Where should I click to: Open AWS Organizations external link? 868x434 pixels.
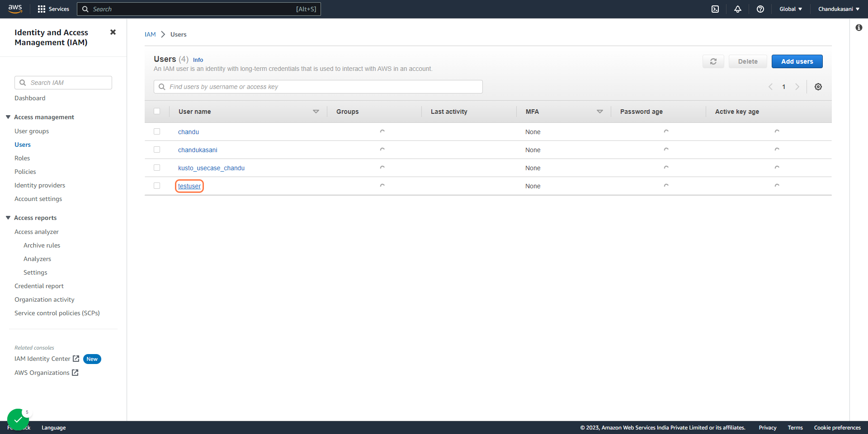click(x=47, y=373)
